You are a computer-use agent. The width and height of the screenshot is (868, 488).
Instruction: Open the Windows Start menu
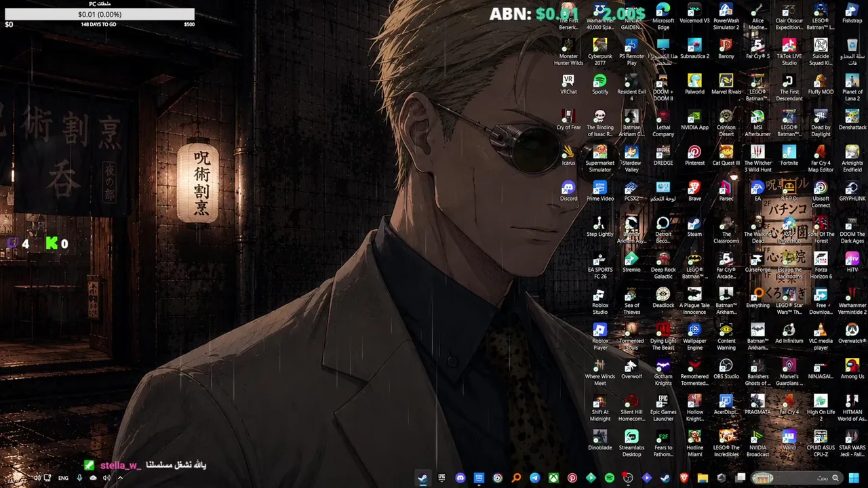[x=854, y=478]
